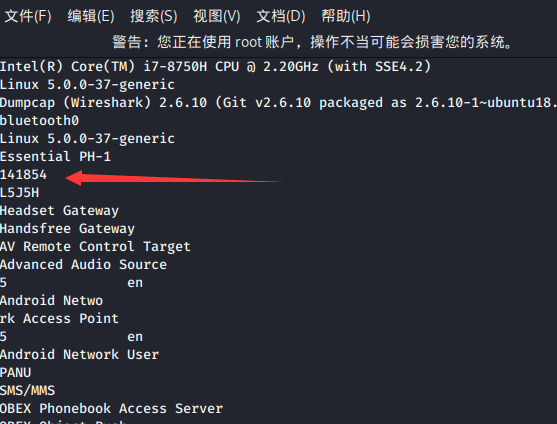Click the Advanced Audio Source line

pos(83,265)
